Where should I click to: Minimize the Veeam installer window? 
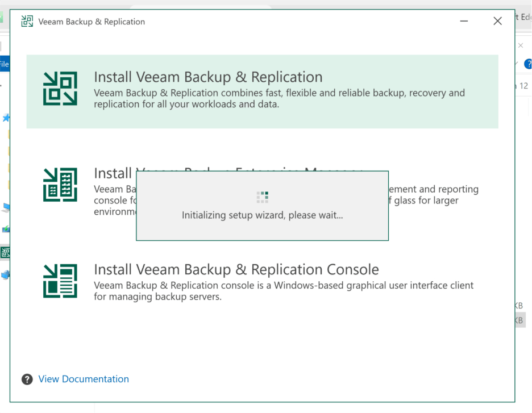point(464,21)
